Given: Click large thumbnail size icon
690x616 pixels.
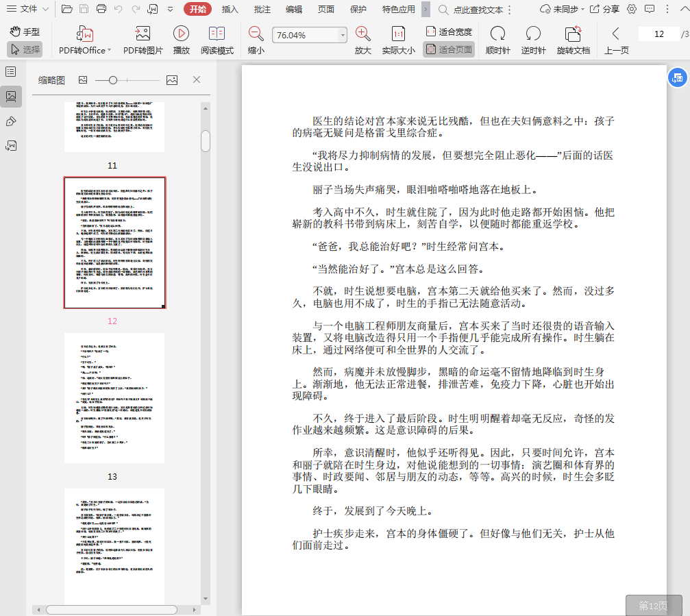Looking at the screenshot, I should [172, 79].
